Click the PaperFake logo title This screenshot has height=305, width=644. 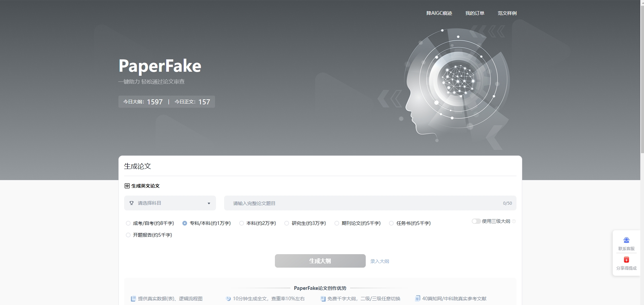click(x=160, y=66)
